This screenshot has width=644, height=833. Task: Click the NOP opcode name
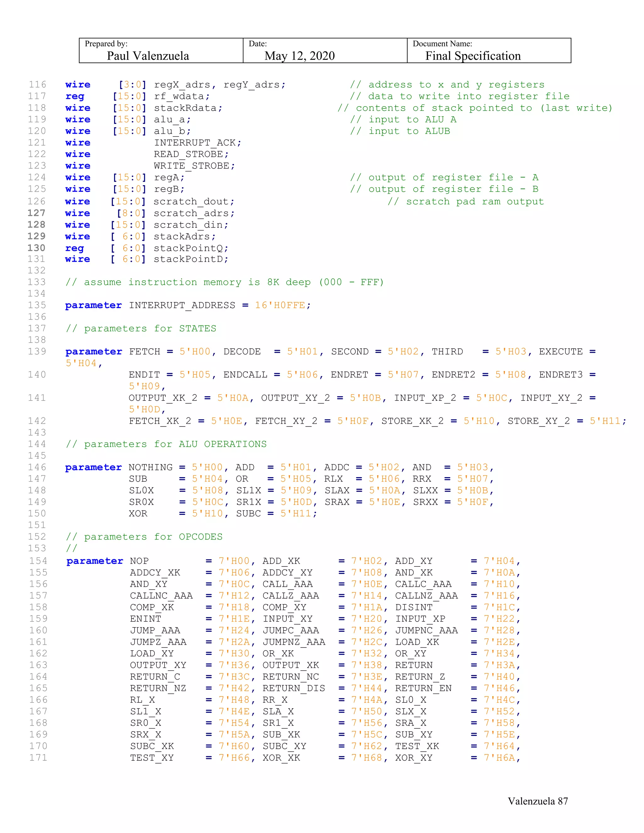139,561
